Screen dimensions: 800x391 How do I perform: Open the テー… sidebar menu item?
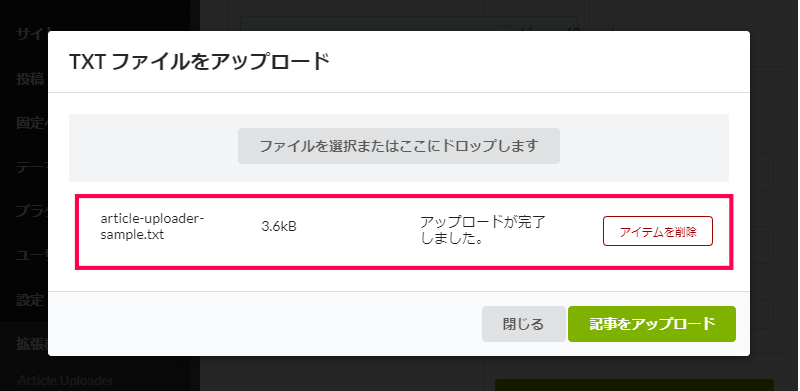tap(32, 167)
